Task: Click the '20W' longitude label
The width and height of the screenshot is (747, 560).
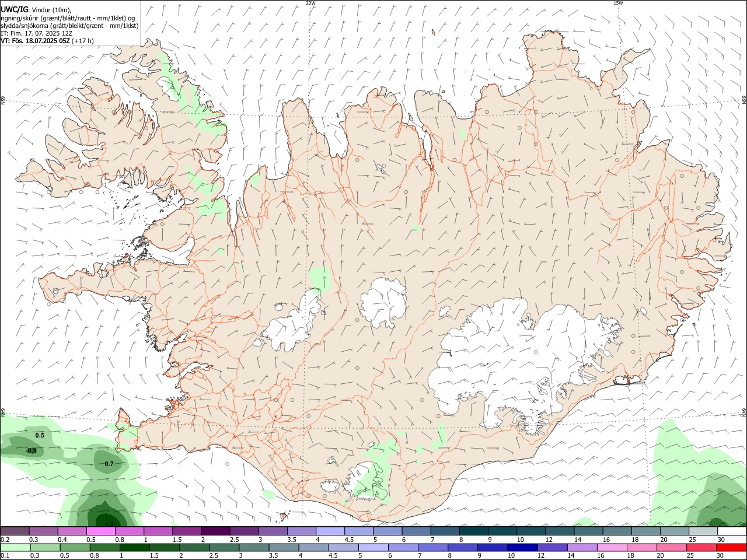Action: (x=310, y=3)
